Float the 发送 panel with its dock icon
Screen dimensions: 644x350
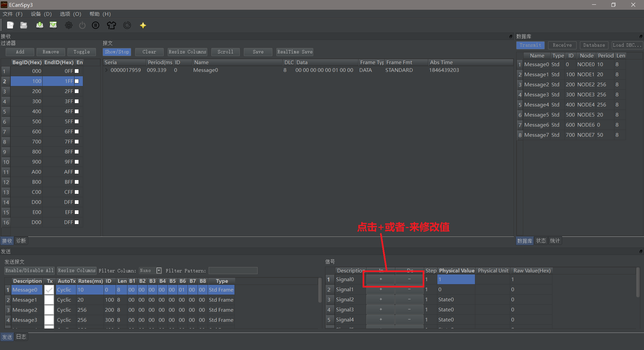pos(641,251)
